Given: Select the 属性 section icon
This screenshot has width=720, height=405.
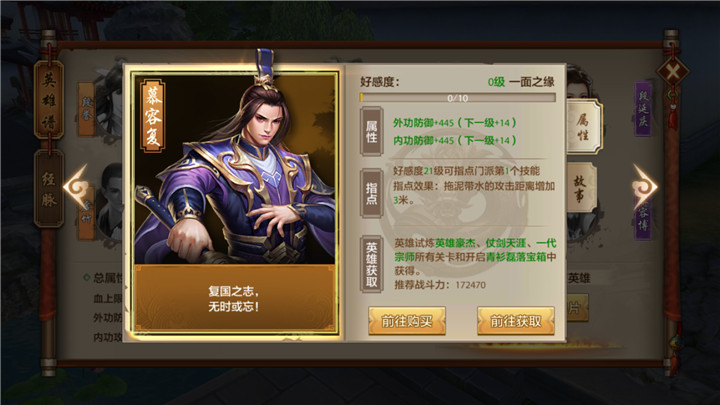Looking at the screenshot, I should [x=371, y=131].
